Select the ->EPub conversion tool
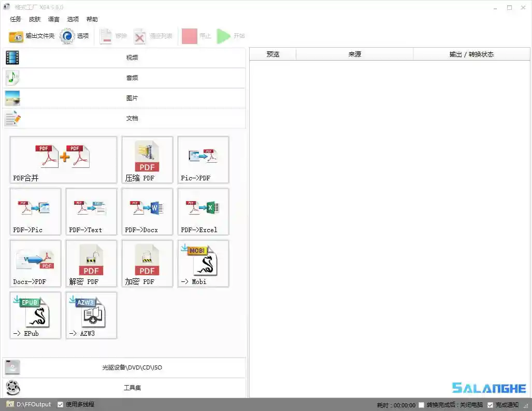Viewport: 532px width, 411px height. pyautogui.click(x=35, y=315)
